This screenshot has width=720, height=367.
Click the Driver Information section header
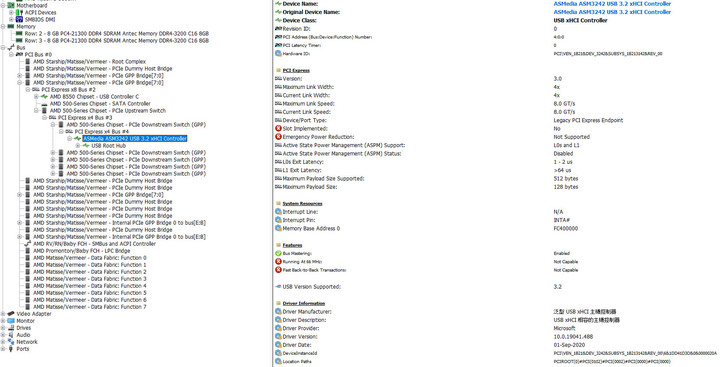coord(304,303)
